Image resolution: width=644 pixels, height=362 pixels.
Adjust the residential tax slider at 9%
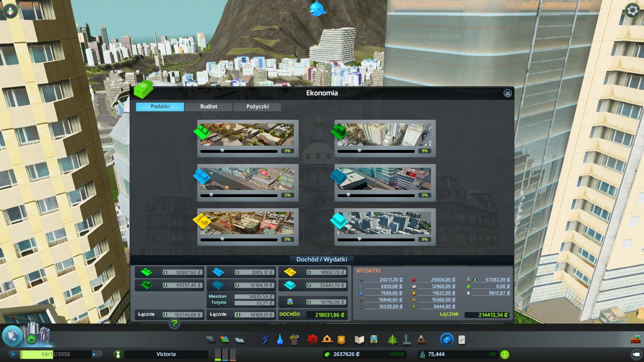point(223,151)
